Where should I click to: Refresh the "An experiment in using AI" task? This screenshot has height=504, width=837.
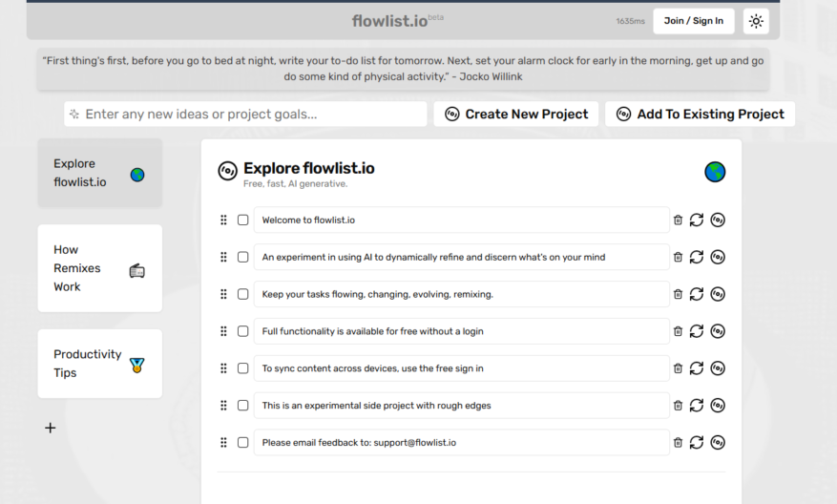tap(697, 258)
